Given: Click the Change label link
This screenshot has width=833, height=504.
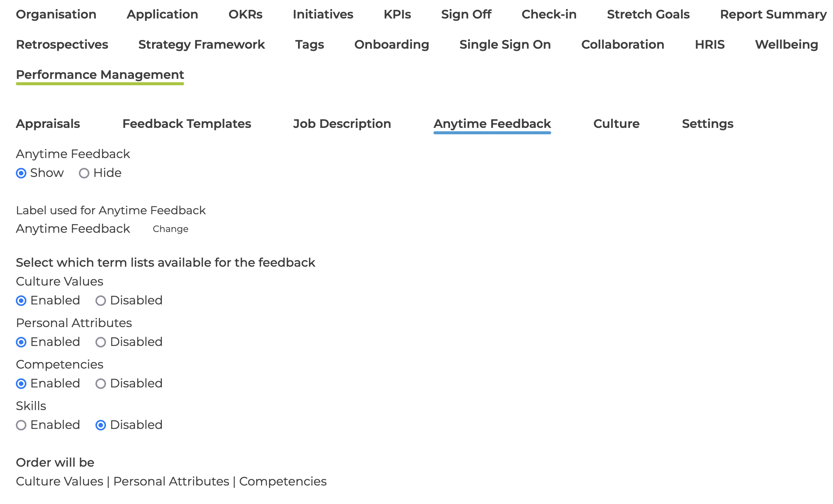Looking at the screenshot, I should pyautogui.click(x=171, y=229).
